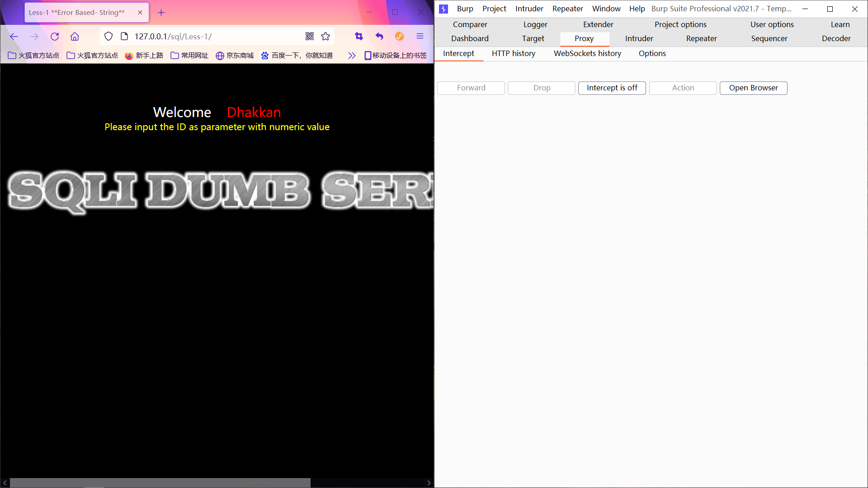The height and width of the screenshot is (488, 868).
Task: Click the Firefox reload page icon
Action: [55, 37]
